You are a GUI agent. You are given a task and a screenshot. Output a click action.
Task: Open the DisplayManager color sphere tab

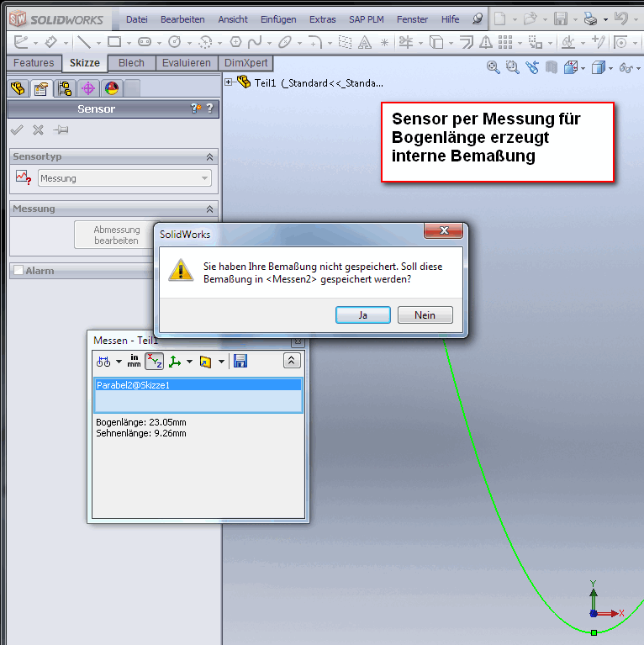click(112, 88)
